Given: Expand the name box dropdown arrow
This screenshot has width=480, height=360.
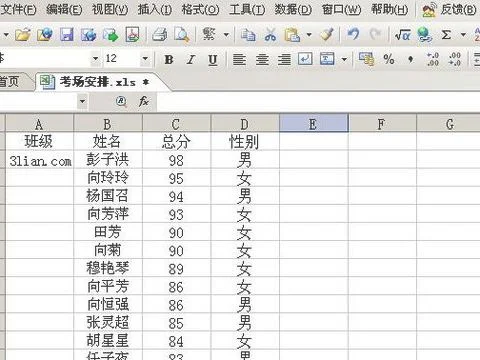Looking at the screenshot, I should click(82, 101).
